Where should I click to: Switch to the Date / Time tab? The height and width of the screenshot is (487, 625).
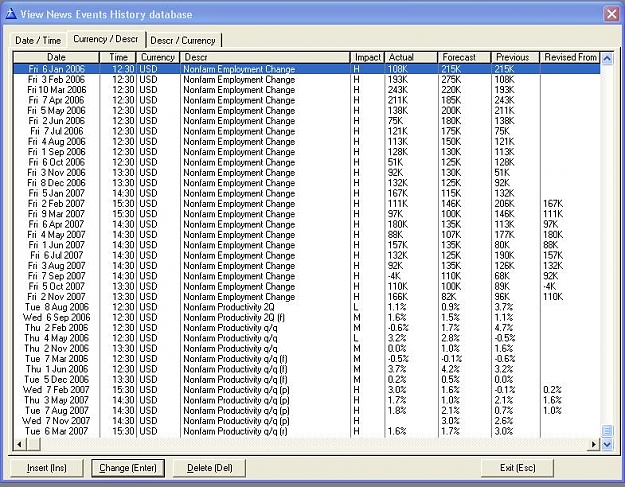pyautogui.click(x=38, y=41)
